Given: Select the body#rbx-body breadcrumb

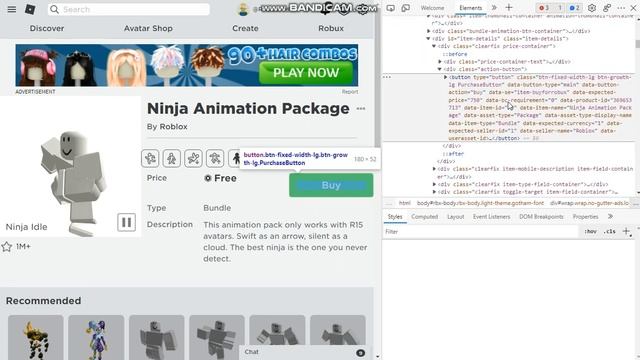Looking at the screenshot, I should (x=480, y=203).
